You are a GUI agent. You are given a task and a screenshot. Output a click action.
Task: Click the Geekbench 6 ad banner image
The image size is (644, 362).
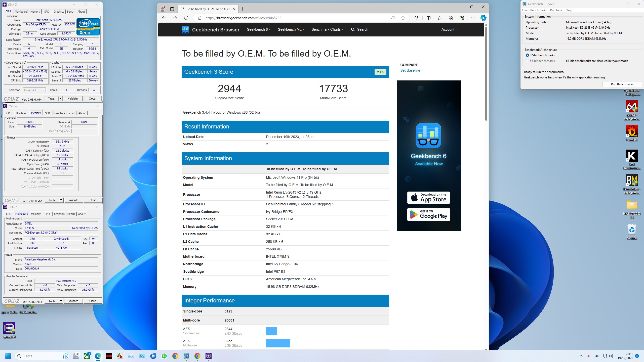(428, 156)
